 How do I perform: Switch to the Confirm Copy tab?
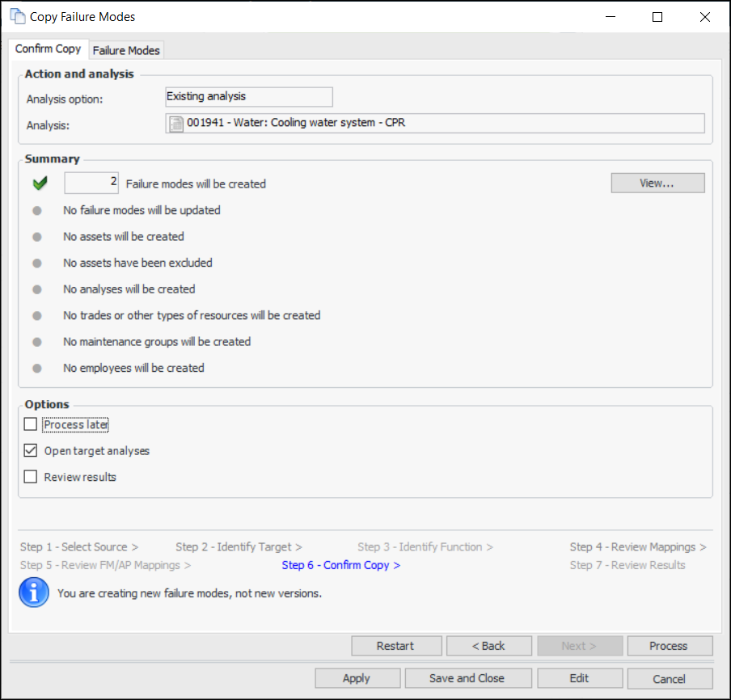coord(48,48)
